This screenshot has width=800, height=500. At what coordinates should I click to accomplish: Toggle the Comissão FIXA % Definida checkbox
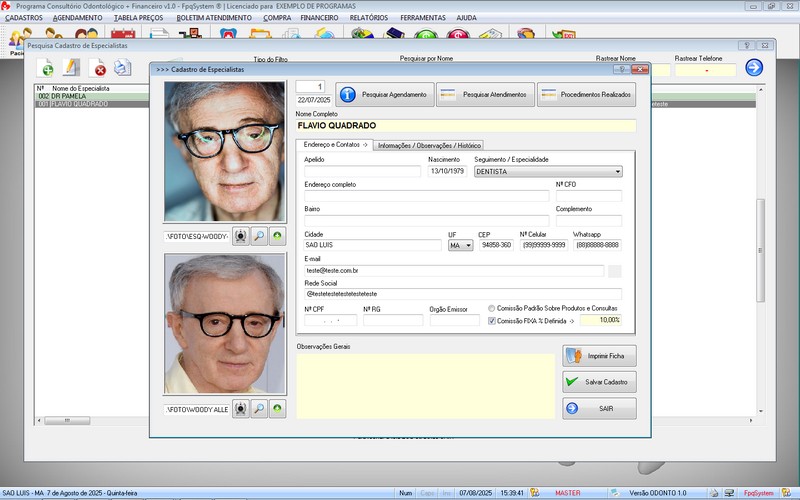[x=492, y=321]
